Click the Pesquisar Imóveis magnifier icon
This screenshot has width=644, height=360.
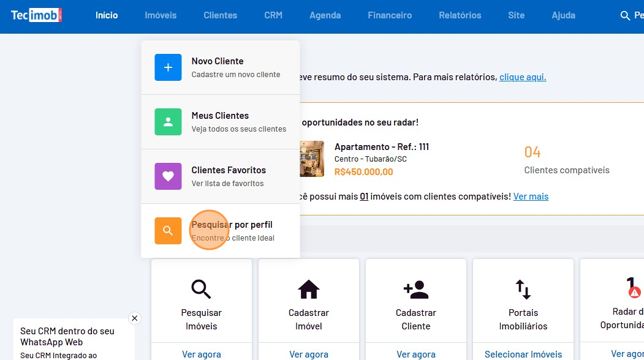point(201,289)
